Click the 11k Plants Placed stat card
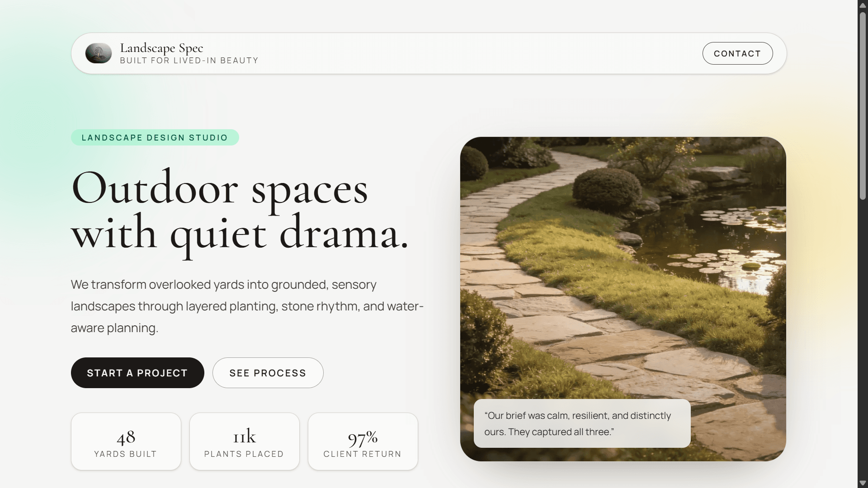868x488 pixels. (x=245, y=441)
